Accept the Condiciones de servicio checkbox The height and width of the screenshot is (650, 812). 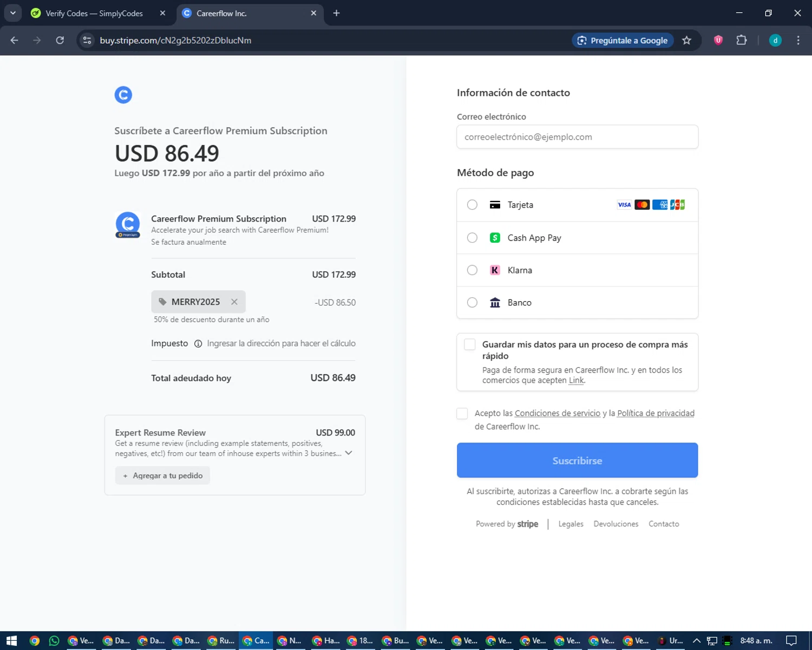tap(462, 413)
